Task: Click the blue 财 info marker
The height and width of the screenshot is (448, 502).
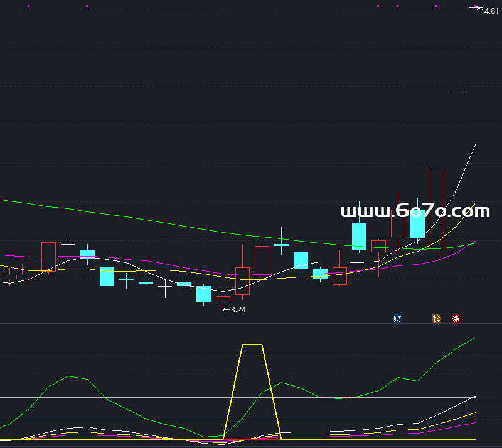Action: click(x=397, y=319)
